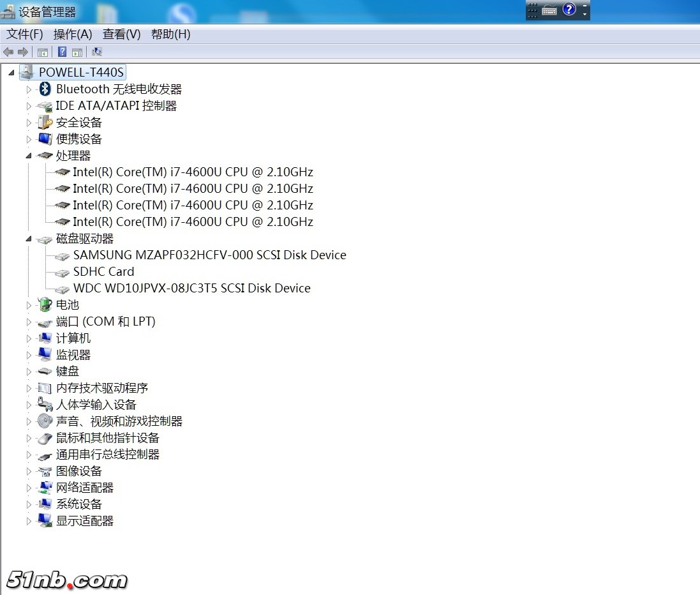
Task: Expand the 通用串行总线控制器 node
Action: [29, 455]
